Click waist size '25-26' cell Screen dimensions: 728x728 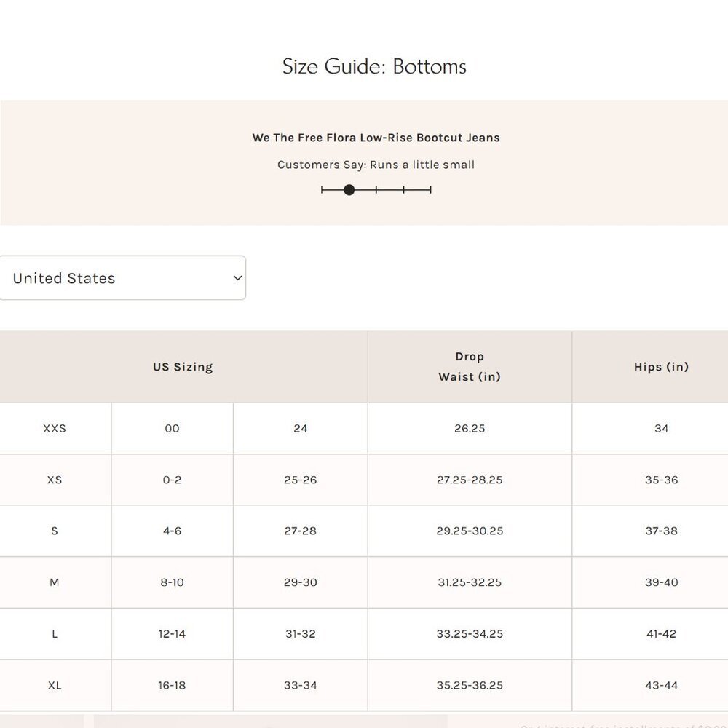tap(301, 480)
